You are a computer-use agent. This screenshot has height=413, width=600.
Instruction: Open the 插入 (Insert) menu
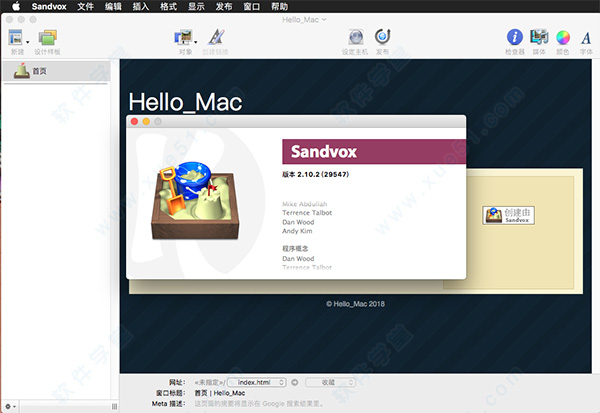(x=141, y=7)
